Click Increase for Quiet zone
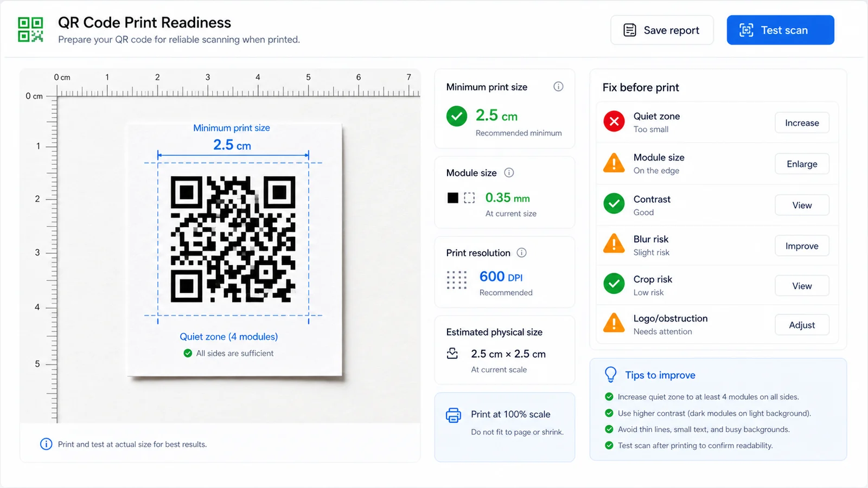This screenshot has width=868, height=488. coord(802,123)
